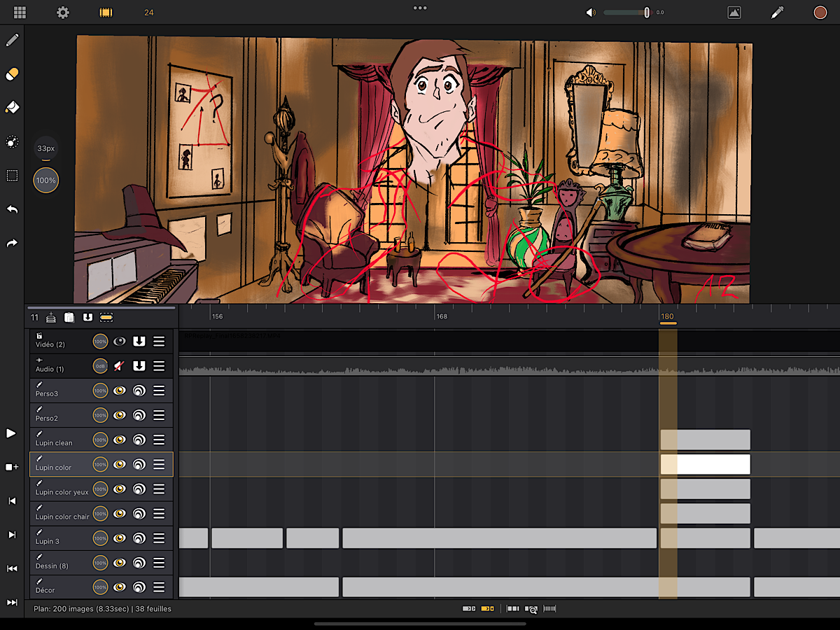840x630 pixels.
Task: Open the Audio (1) layer menu
Action: tap(159, 365)
